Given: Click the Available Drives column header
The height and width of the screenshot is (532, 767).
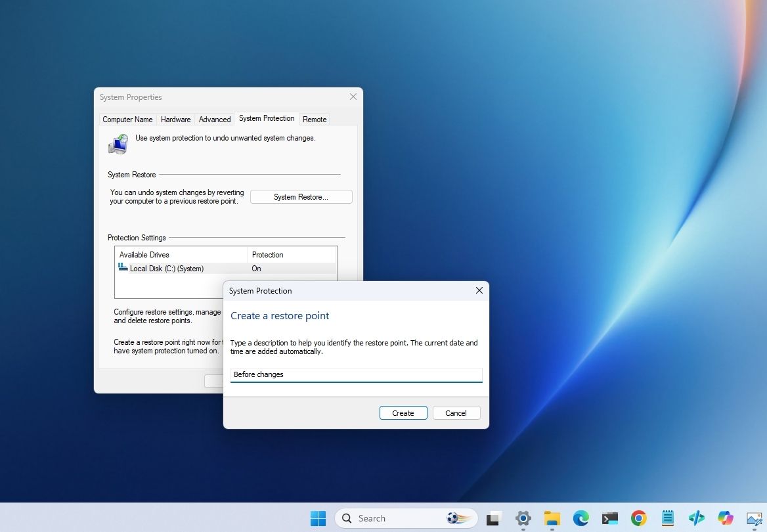Looking at the screenshot, I should (x=181, y=254).
